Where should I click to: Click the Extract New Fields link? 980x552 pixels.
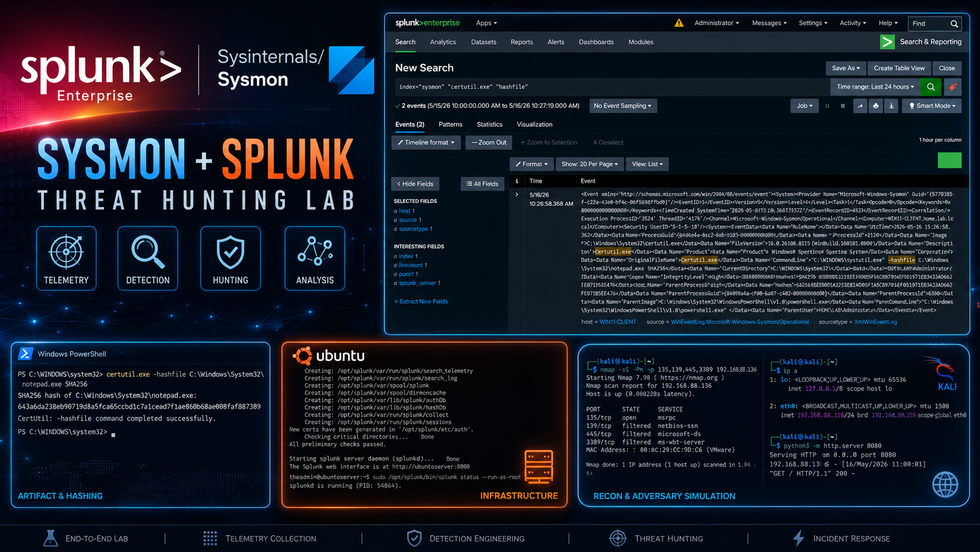(x=421, y=302)
